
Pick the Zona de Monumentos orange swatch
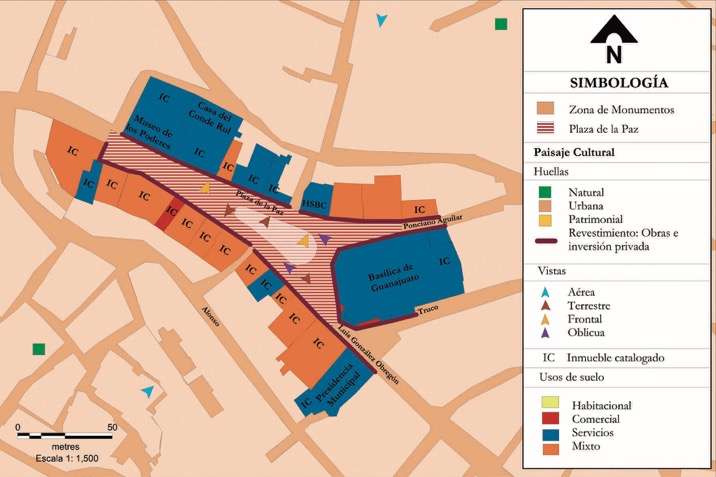pos(546,108)
